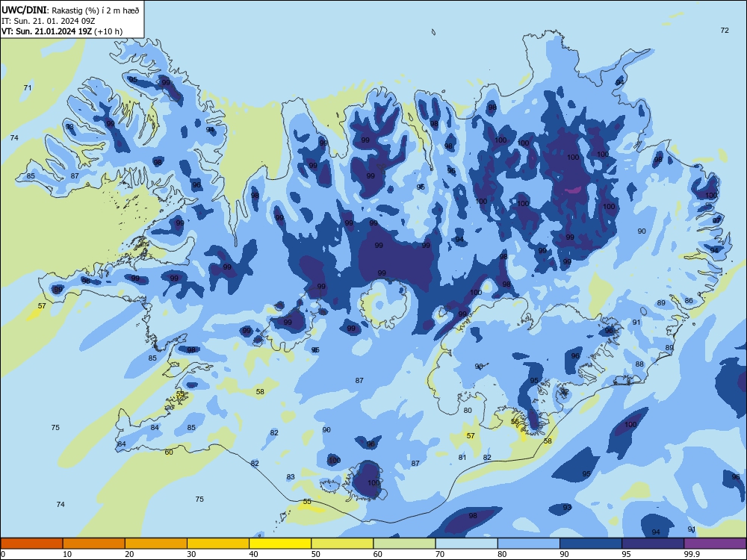Click the 20–30 legend color swatch
The width and height of the screenshot is (747, 560).
pos(156,544)
